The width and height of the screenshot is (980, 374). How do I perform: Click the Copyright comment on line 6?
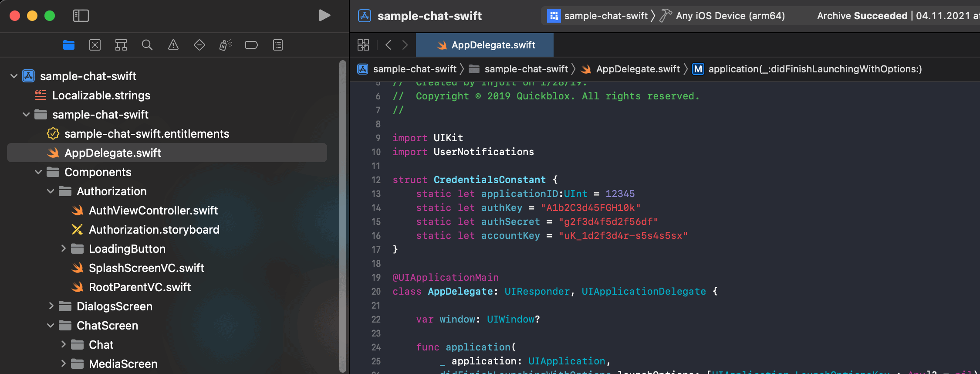click(x=546, y=96)
